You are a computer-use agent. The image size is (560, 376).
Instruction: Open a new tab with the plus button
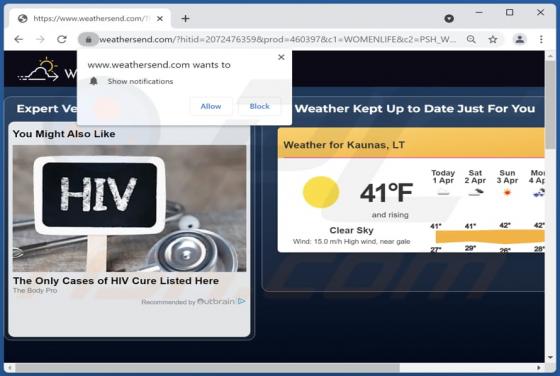[185, 19]
